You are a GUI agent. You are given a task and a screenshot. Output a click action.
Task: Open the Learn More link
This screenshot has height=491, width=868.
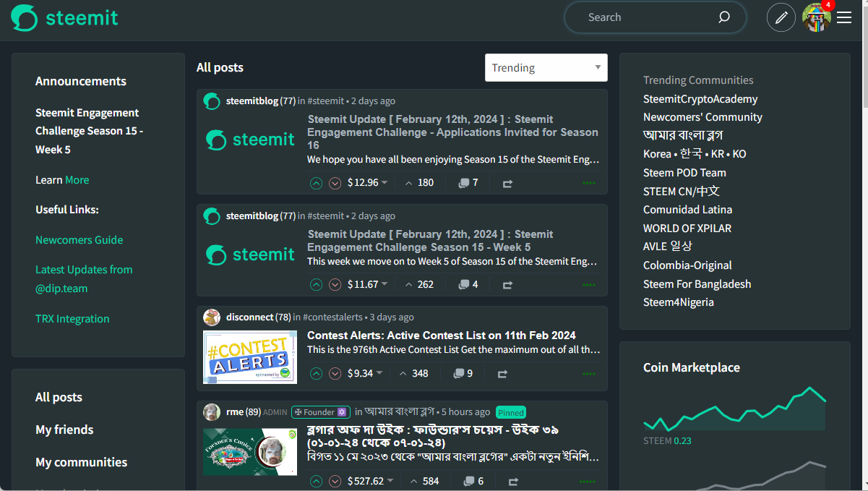coord(77,180)
